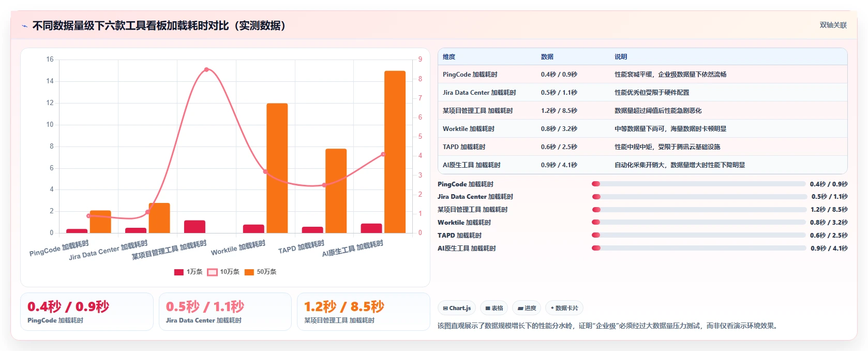Select the PingCode 加载耗时 table row
The width and height of the screenshot is (868, 351).
pos(642,75)
